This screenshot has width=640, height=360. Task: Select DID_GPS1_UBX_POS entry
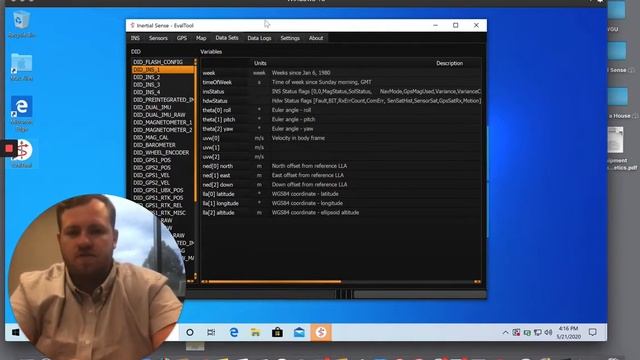(162, 190)
